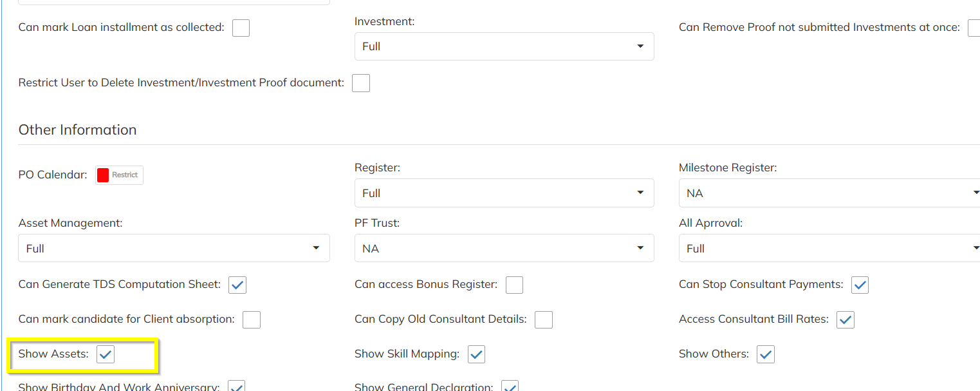Viewport: 980px width, 391px height.
Task: Expand the All Aprroval dropdown
Action: click(828, 249)
